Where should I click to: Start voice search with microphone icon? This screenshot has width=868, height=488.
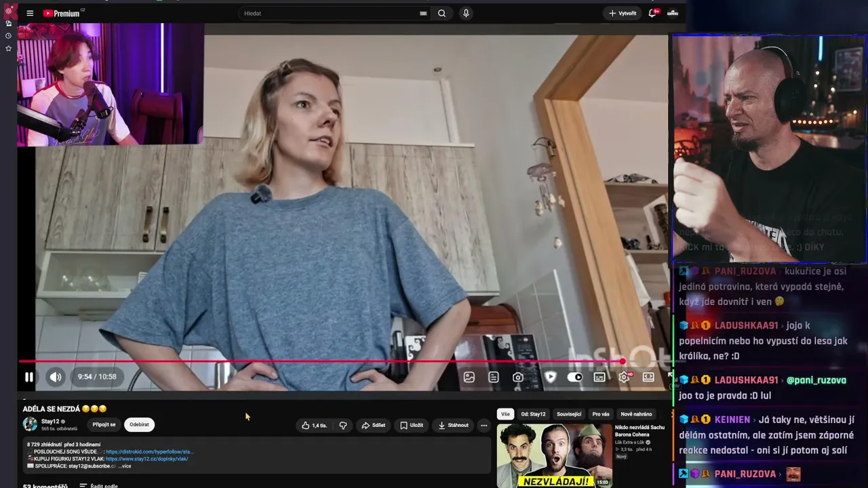point(466,14)
